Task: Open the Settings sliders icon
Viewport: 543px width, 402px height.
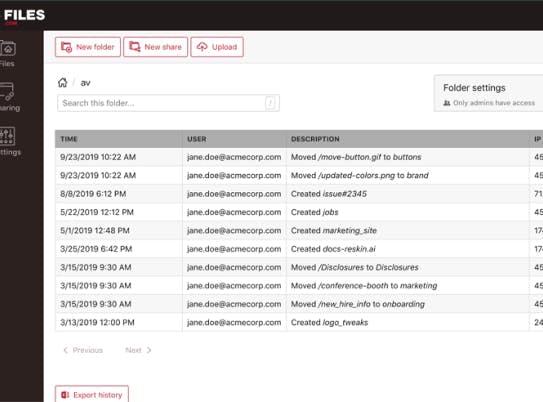Action: click(8, 136)
